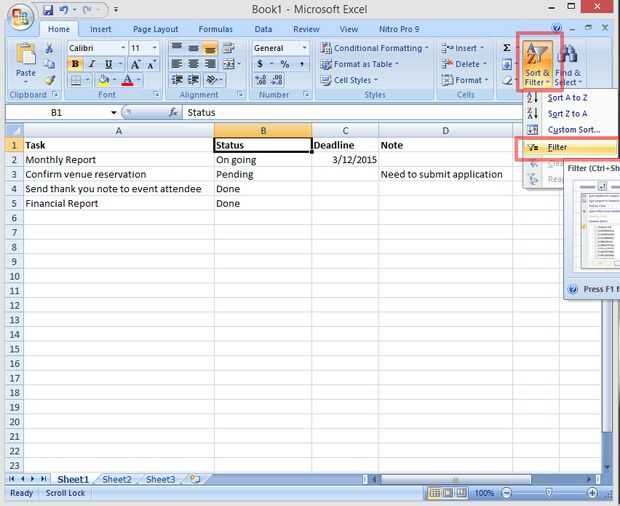The height and width of the screenshot is (506, 620).
Task: Cut selection with scissors icon
Action: 49,48
